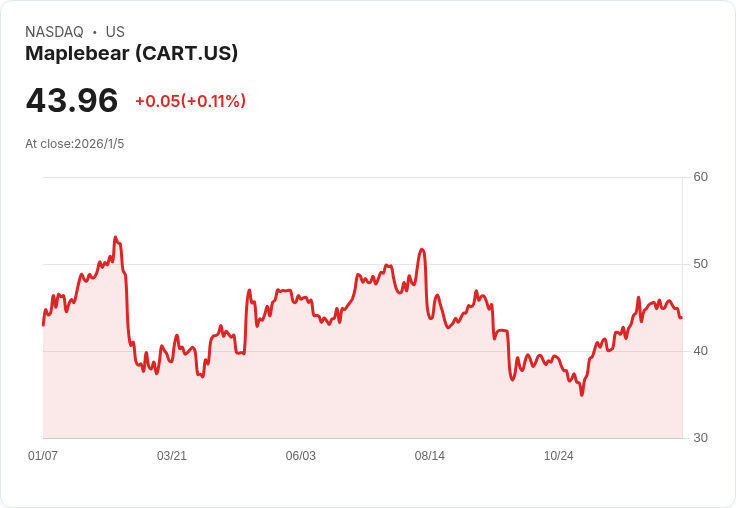The image size is (736, 508).
Task: Click the 01/07 date label on x-axis
Action: (x=43, y=456)
